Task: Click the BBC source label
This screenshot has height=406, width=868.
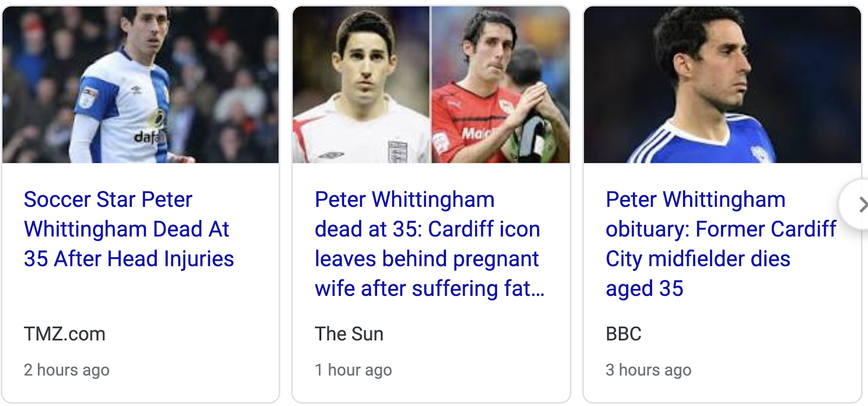Action: click(623, 334)
